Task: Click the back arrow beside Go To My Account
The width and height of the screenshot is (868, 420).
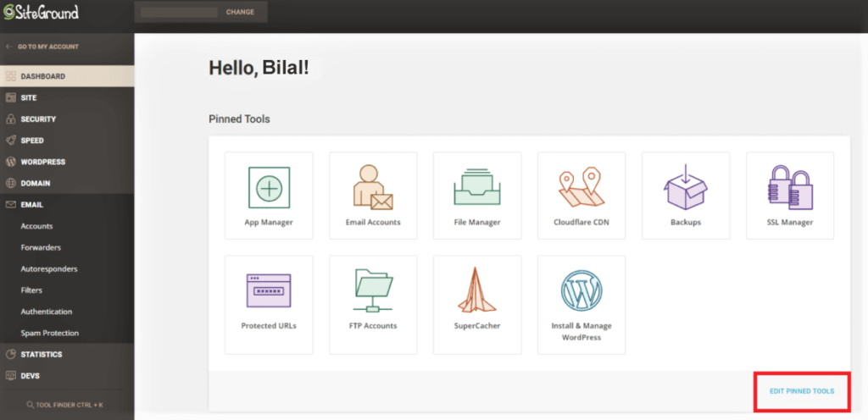Action: (x=8, y=47)
